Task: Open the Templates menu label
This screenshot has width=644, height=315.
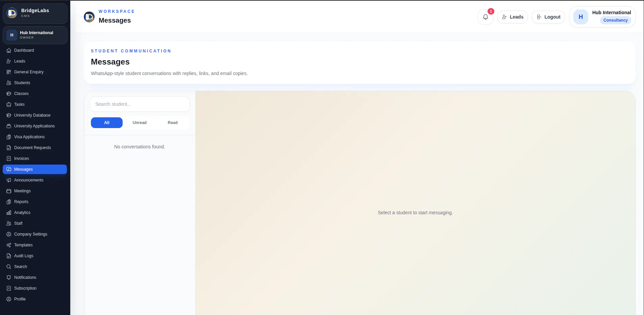Action: tap(23, 245)
